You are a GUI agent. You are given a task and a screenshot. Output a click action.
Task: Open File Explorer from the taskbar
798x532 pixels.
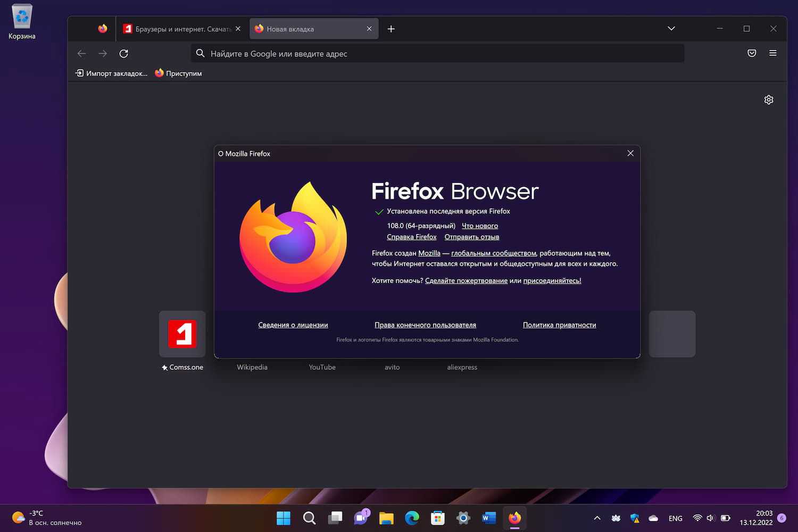(x=386, y=518)
